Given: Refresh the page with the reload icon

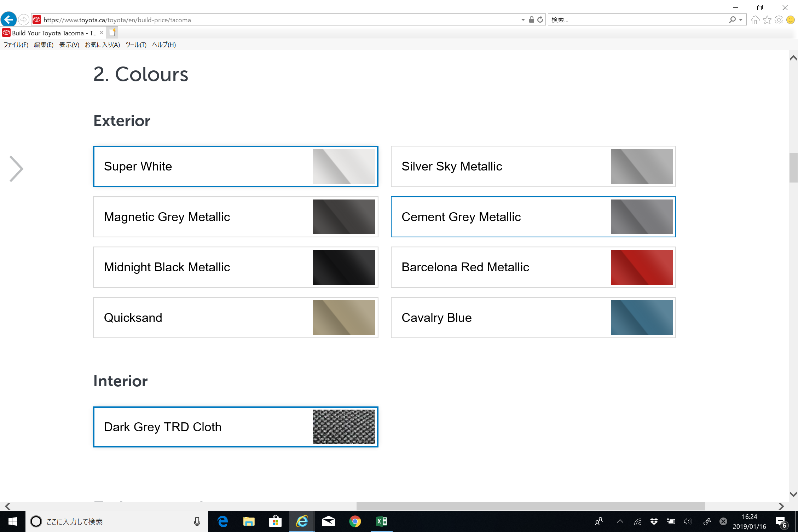Looking at the screenshot, I should 540,20.
